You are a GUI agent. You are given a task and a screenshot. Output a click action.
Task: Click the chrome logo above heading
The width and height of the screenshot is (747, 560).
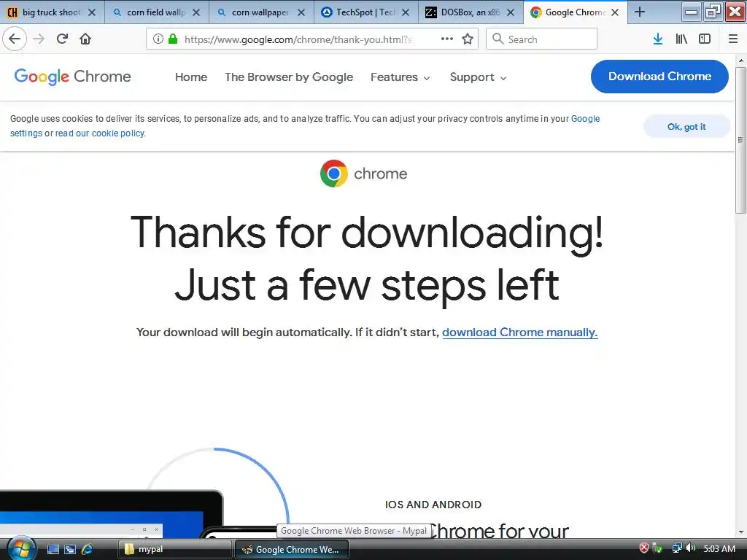click(x=363, y=174)
